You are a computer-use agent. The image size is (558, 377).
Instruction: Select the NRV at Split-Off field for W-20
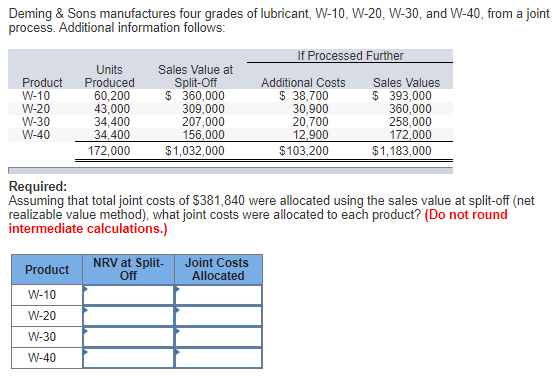(128, 316)
